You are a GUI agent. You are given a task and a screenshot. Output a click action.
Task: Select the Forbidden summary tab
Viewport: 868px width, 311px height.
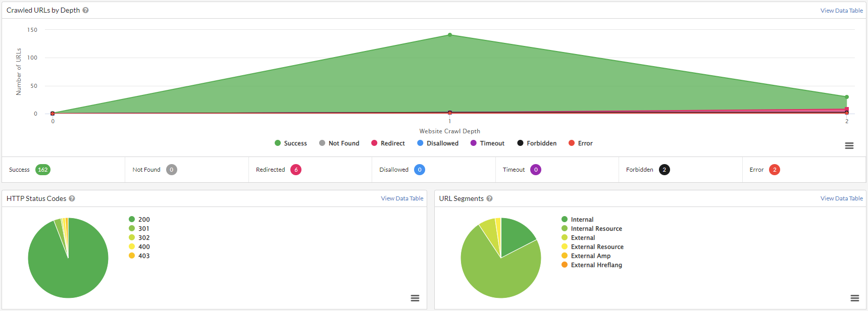point(680,170)
